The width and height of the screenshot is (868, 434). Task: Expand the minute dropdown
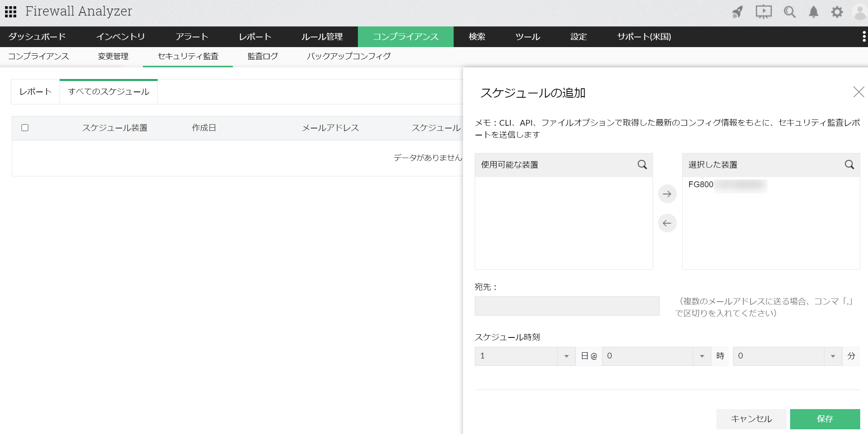click(x=833, y=356)
